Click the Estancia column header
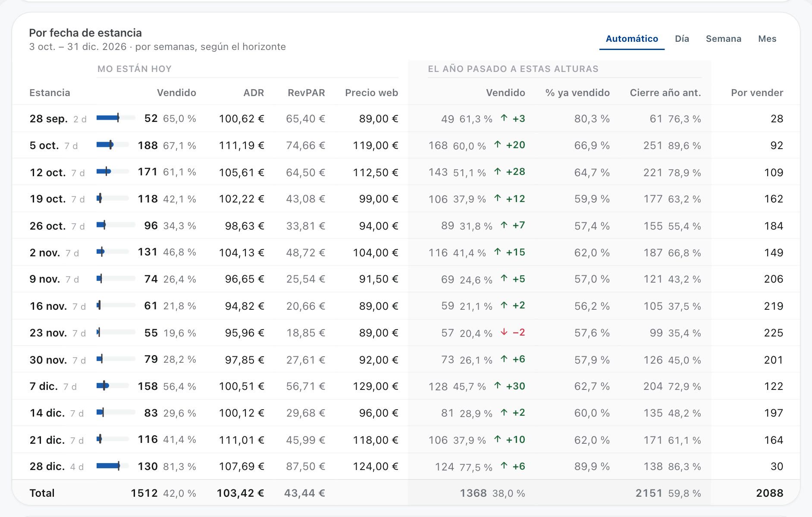 pos(50,93)
